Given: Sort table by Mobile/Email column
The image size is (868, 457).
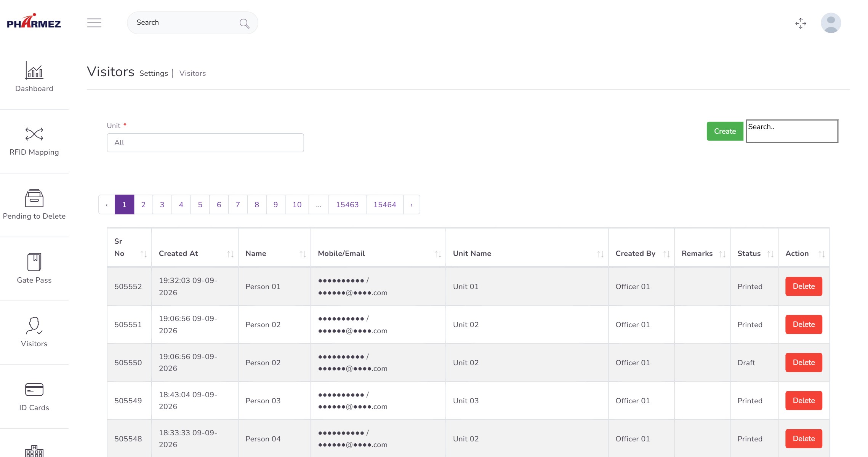Looking at the screenshot, I should pos(438,254).
